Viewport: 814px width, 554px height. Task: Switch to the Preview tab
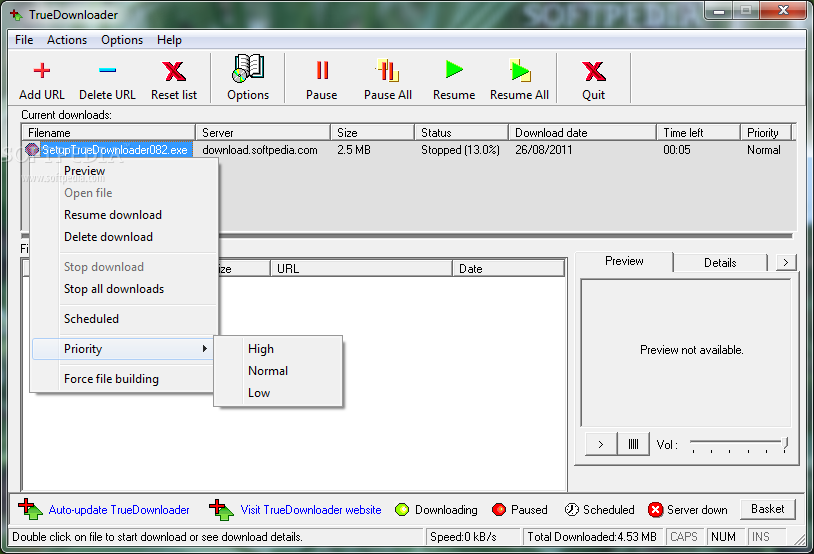click(x=624, y=261)
